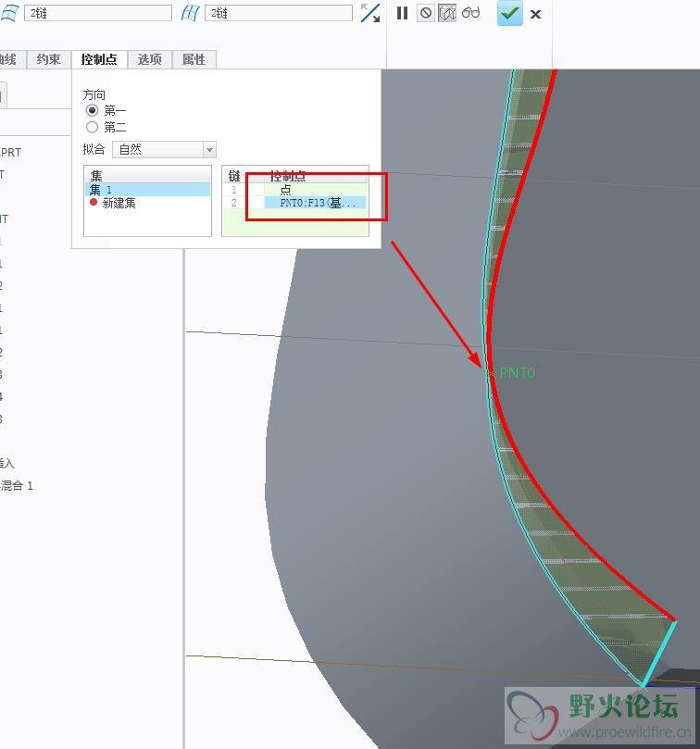Select chain 1 control point 点 row

tap(295, 190)
